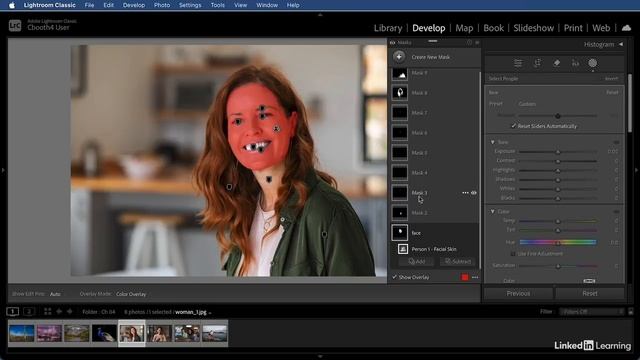
Task: Toggle Reset Sliders Automatically checkbox
Action: pyautogui.click(x=513, y=126)
